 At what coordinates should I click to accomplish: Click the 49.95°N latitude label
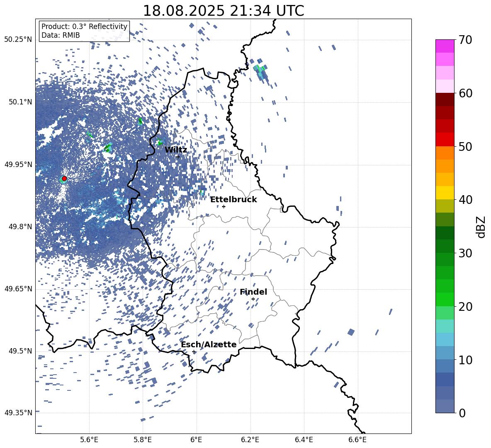(x=18, y=164)
